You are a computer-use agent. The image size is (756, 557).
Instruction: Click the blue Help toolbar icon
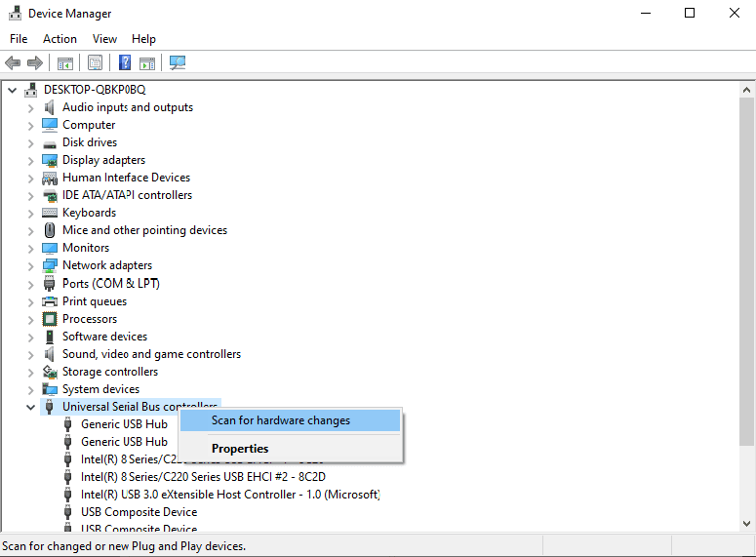(x=125, y=63)
